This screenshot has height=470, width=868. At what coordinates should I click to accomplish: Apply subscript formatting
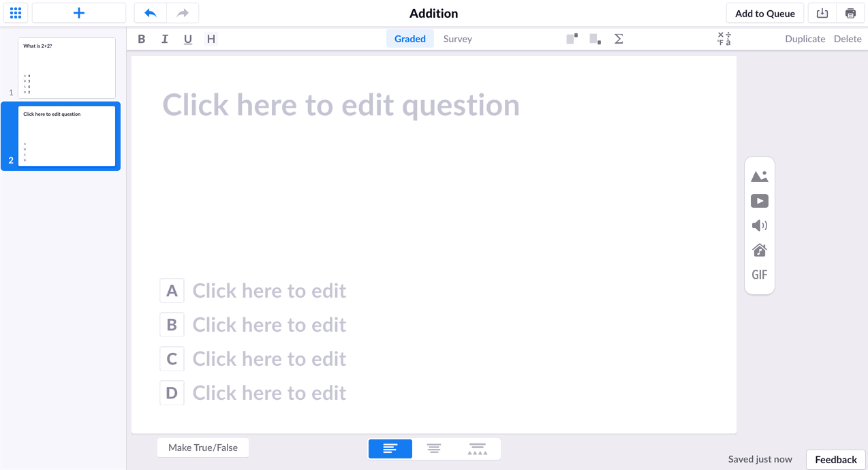[x=594, y=39]
